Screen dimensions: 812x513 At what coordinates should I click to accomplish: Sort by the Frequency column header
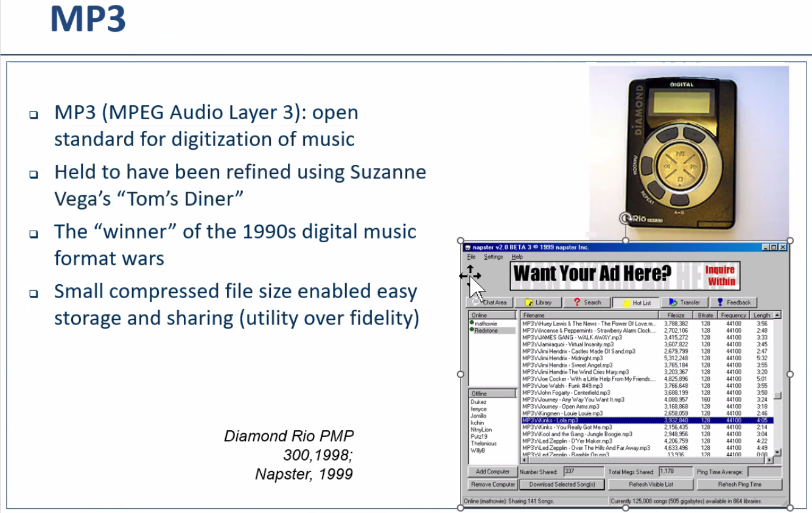tap(733, 315)
